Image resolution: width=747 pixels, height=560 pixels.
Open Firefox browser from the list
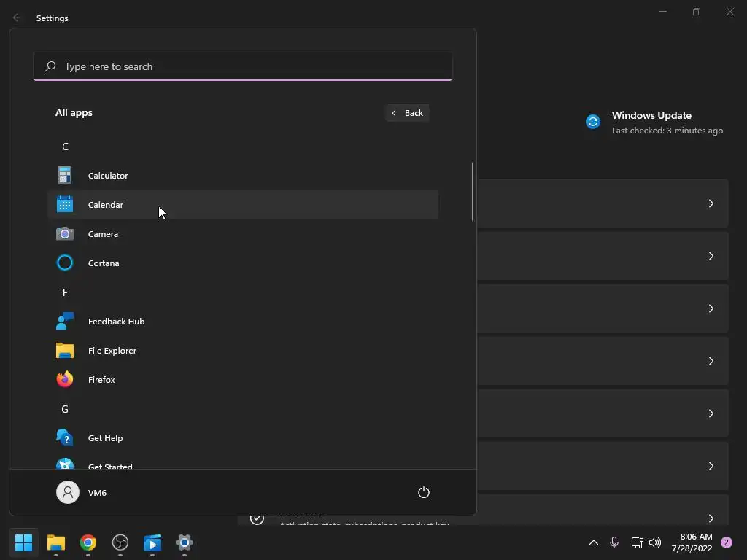242,379
